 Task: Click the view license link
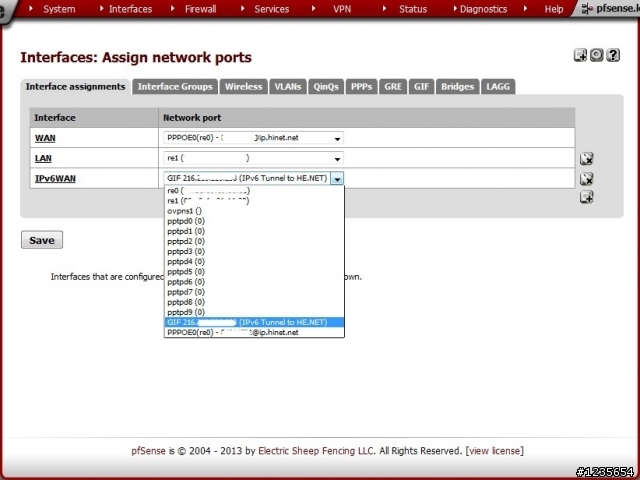click(494, 451)
